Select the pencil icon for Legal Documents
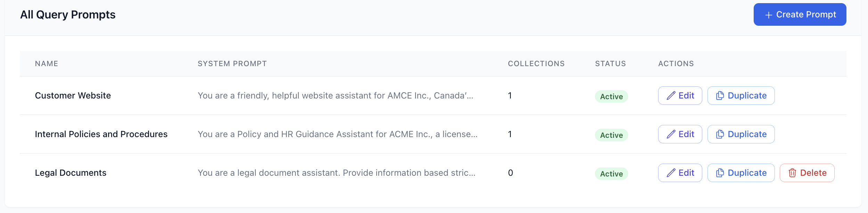Image resolution: width=868 pixels, height=213 pixels. pos(671,173)
